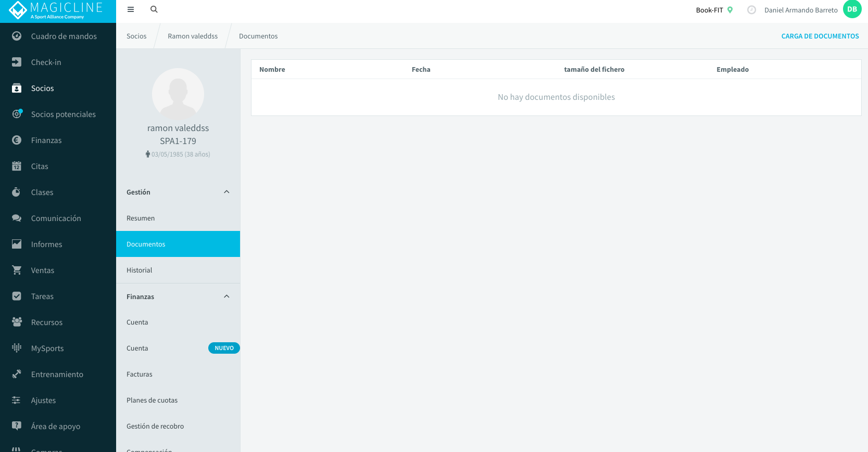The image size is (868, 452).
Task: Open the Citas calendar icon
Action: click(17, 166)
